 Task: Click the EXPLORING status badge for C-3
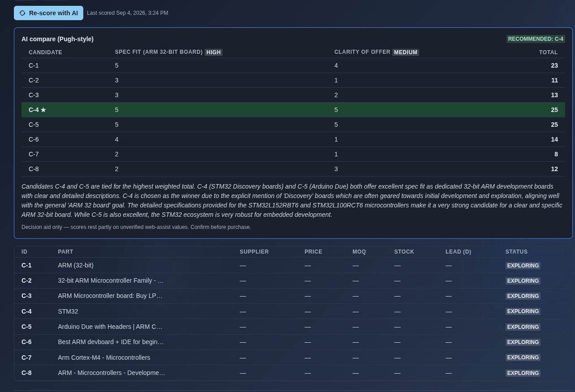(x=523, y=296)
